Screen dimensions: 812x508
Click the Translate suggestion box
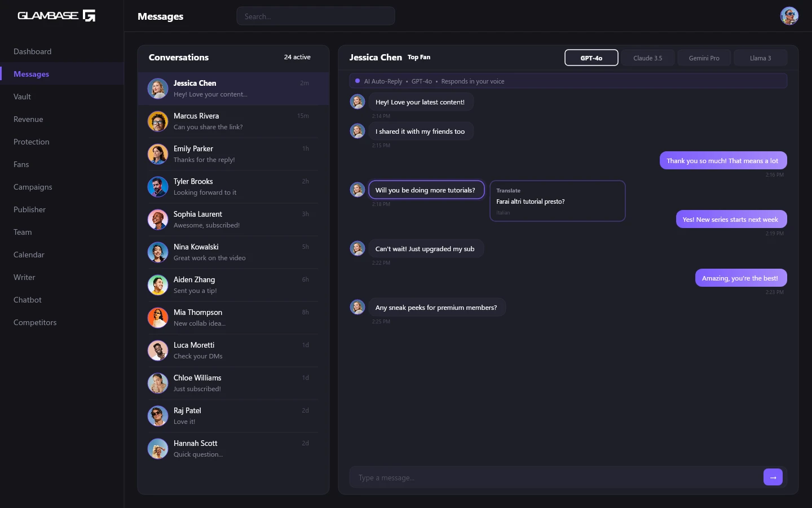click(557, 201)
